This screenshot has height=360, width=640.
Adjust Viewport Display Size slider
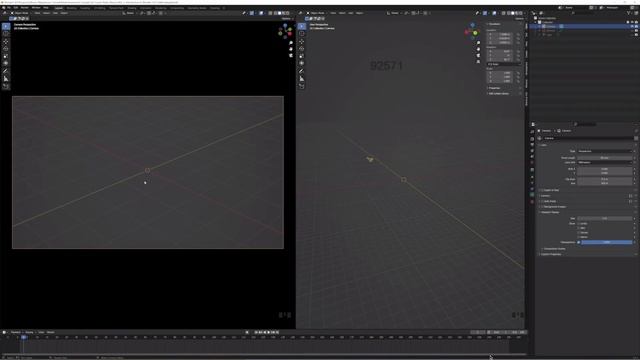(x=605, y=218)
